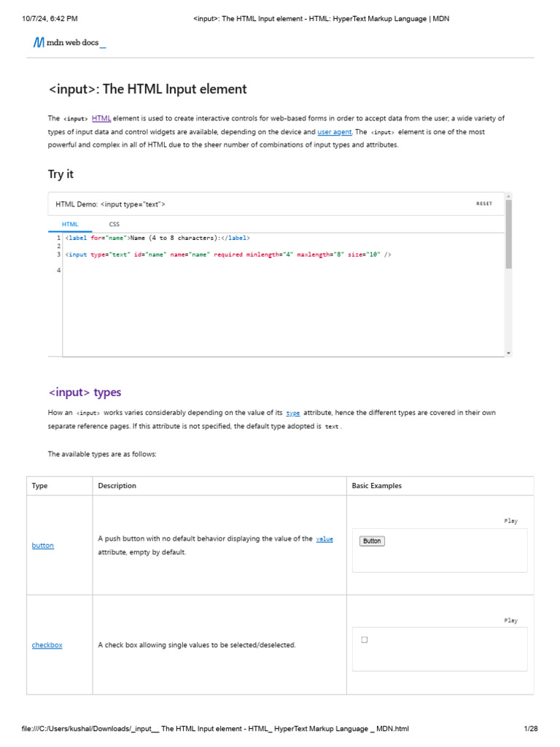
Task: Select the HTML tab in demo
Action: pyautogui.click(x=70, y=224)
